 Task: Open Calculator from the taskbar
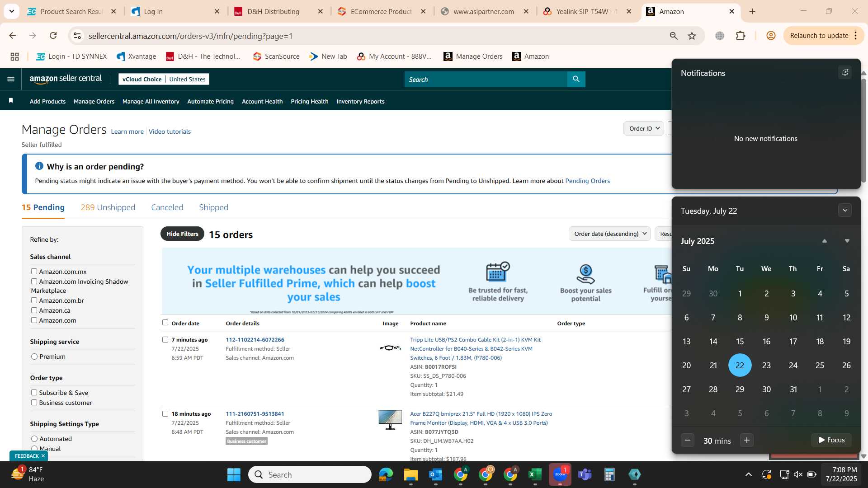[x=609, y=474]
